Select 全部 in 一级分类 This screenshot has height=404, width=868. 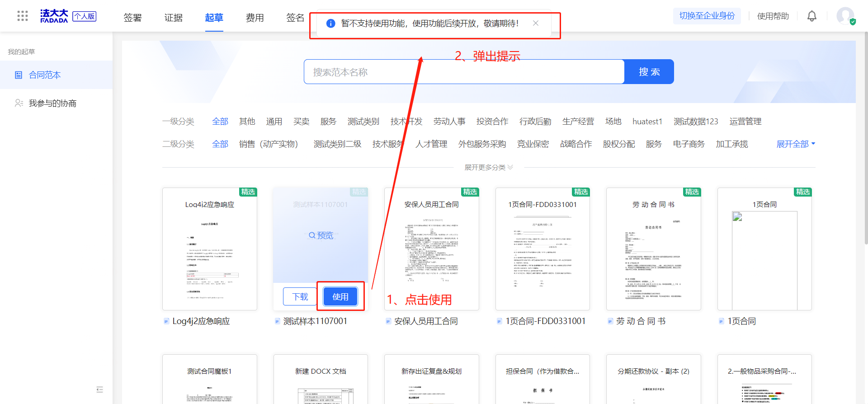(220, 122)
